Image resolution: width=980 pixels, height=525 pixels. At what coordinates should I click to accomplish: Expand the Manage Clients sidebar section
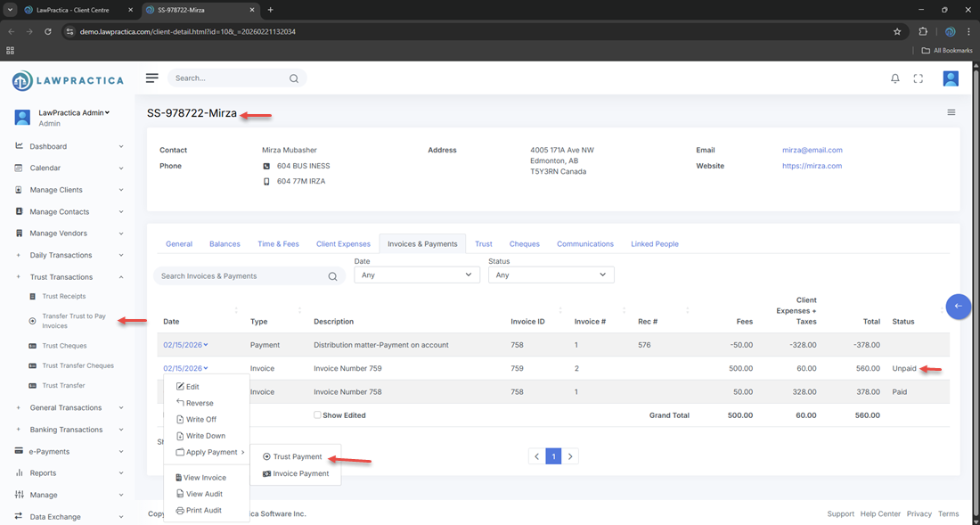(x=68, y=190)
